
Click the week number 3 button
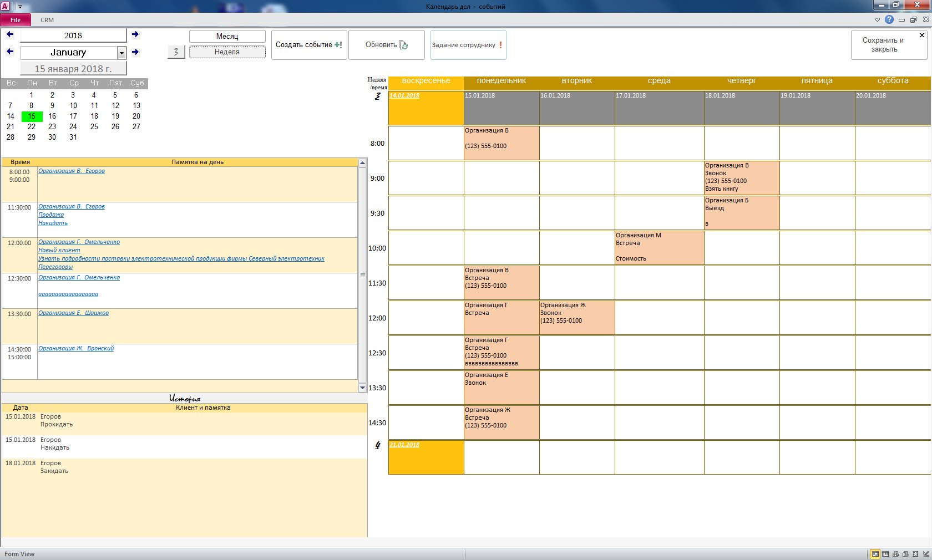176,52
